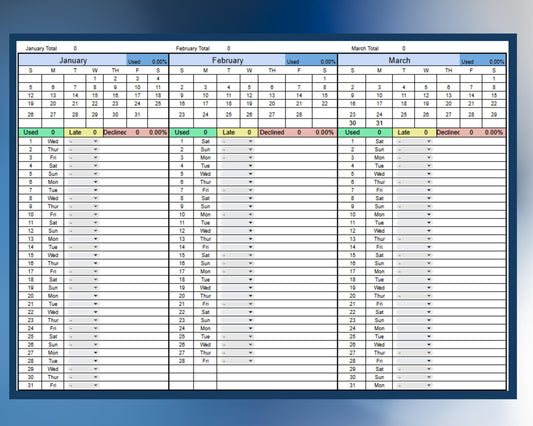Click the January Total label
The height and width of the screenshot is (426, 533).
coord(41,48)
